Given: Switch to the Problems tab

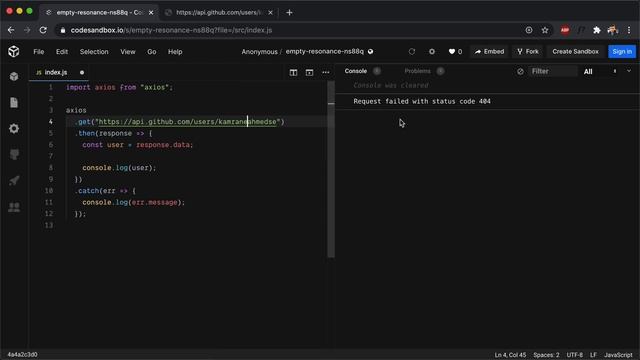Looking at the screenshot, I should tap(417, 71).
